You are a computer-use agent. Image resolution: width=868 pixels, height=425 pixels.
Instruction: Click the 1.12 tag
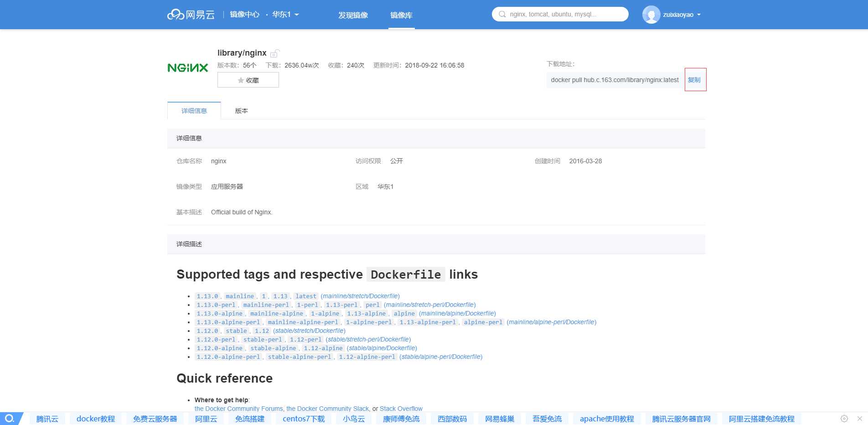[262, 331]
